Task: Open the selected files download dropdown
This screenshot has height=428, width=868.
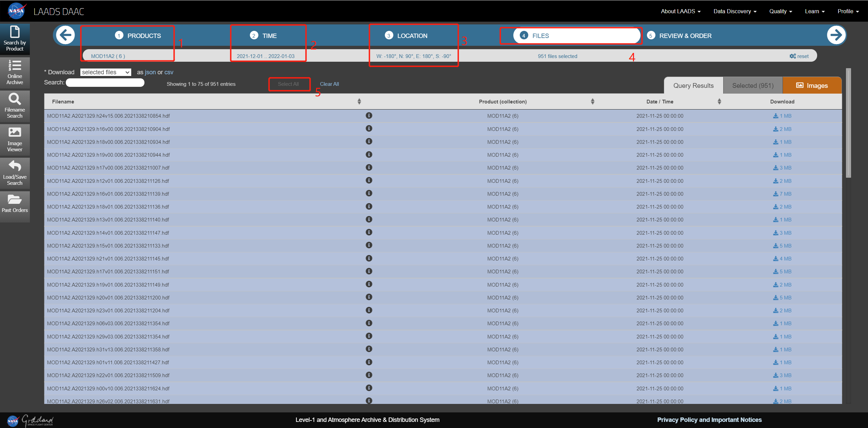Action: (x=105, y=72)
